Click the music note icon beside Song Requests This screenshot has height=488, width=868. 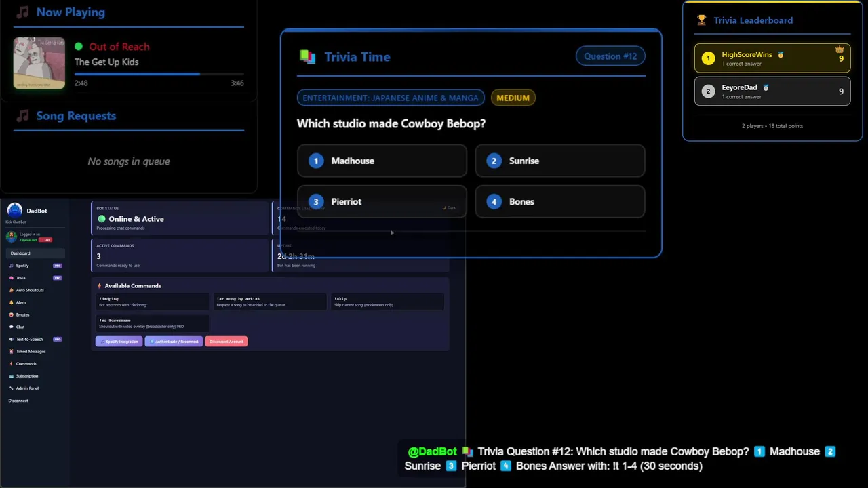[22, 116]
